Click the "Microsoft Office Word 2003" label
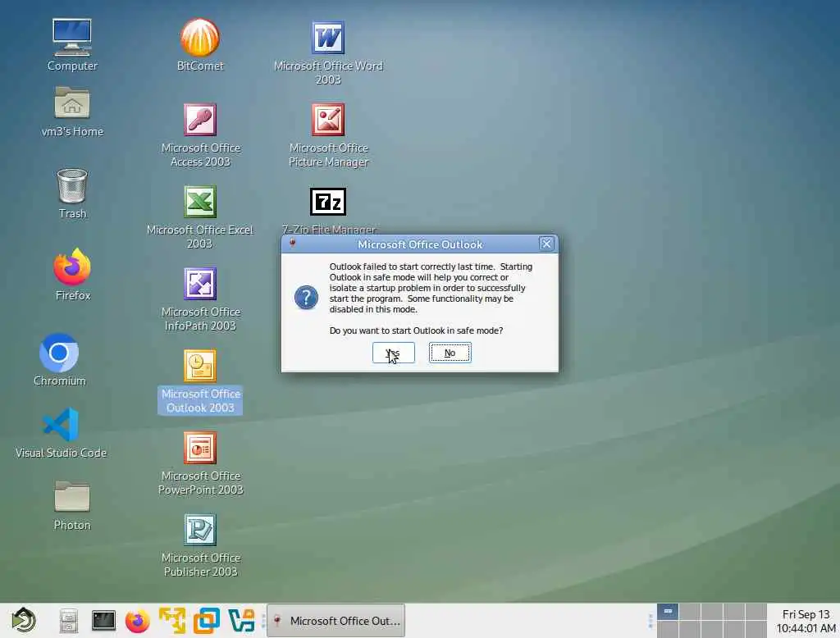Image resolution: width=840 pixels, height=638 pixels. [x=328, y=72]
